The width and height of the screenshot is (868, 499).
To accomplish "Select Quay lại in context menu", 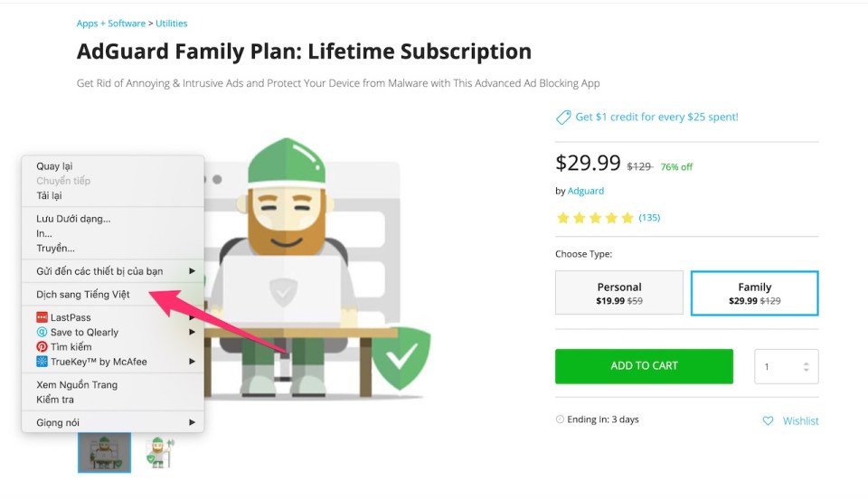I will point(54,166).
